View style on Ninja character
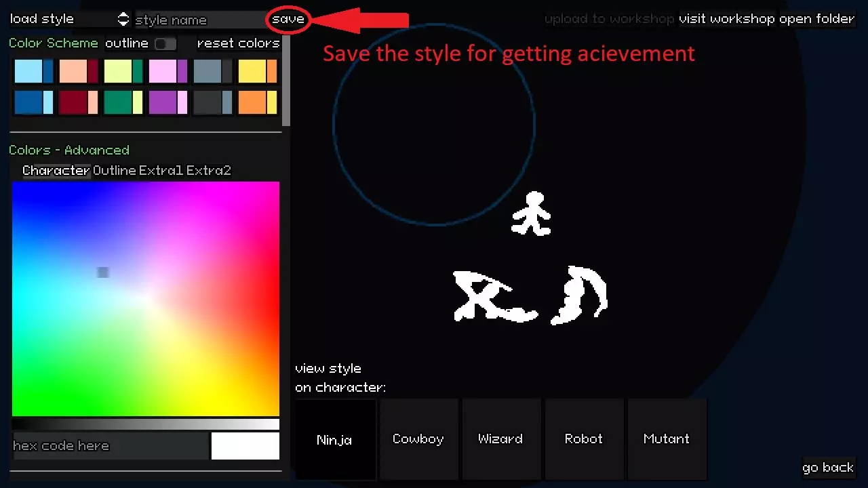 [x=335, y=439]
